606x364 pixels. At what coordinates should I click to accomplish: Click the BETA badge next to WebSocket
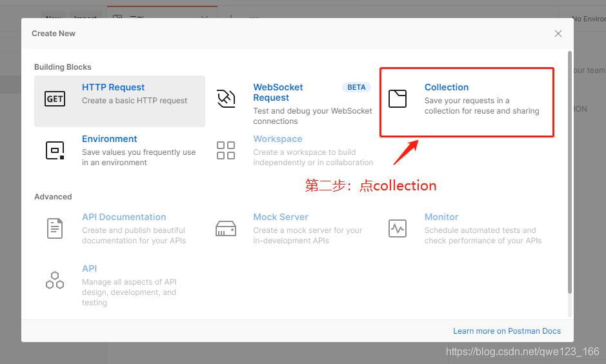pos(356,87)
